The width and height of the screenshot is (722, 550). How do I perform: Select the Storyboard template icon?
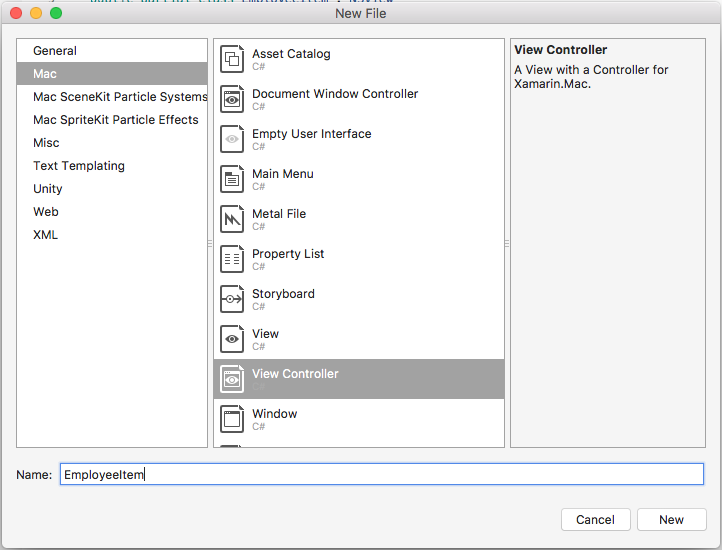coord(232,299)
